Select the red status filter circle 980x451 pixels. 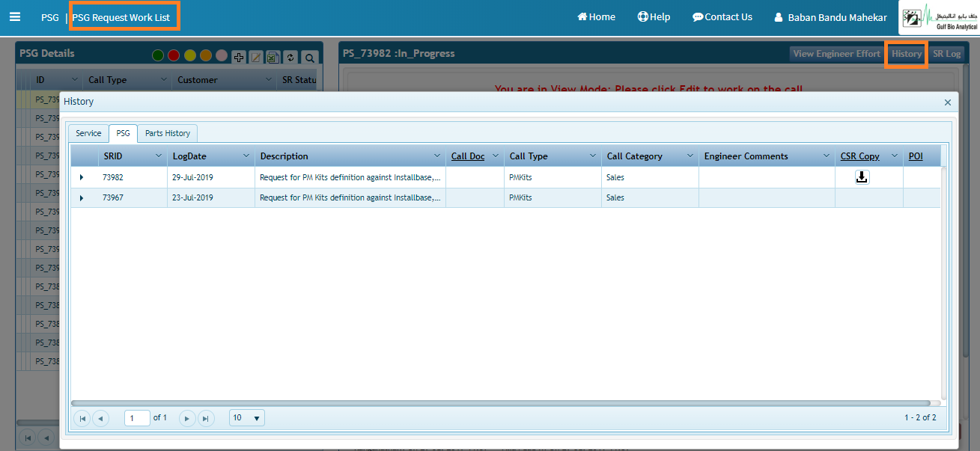coord(174,55)
